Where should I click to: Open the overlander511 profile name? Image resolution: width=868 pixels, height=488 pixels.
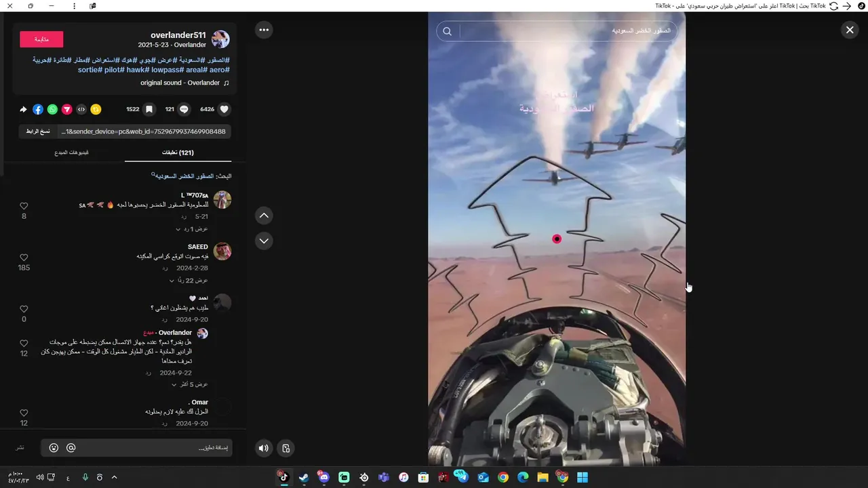coord(178,35)
